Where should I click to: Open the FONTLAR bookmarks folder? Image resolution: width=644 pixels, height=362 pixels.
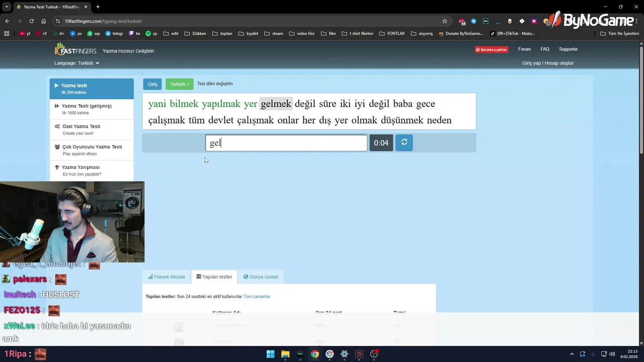(392, 34)
